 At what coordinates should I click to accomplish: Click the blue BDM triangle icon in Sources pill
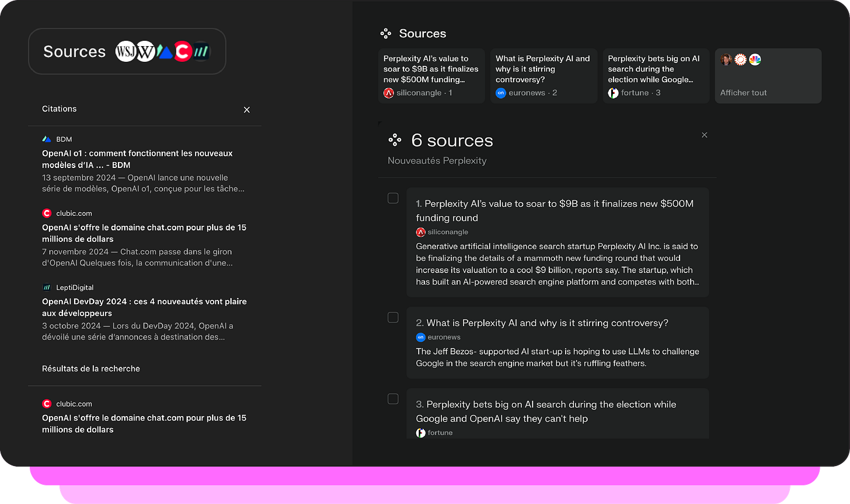tap(165, 52)
